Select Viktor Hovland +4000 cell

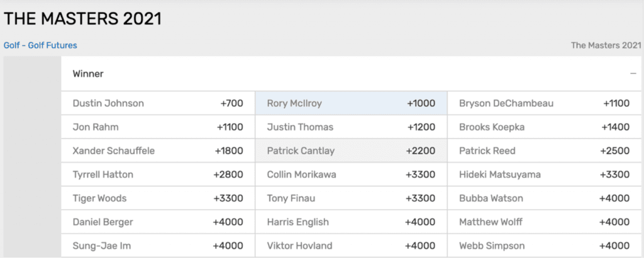coord(351,245)
